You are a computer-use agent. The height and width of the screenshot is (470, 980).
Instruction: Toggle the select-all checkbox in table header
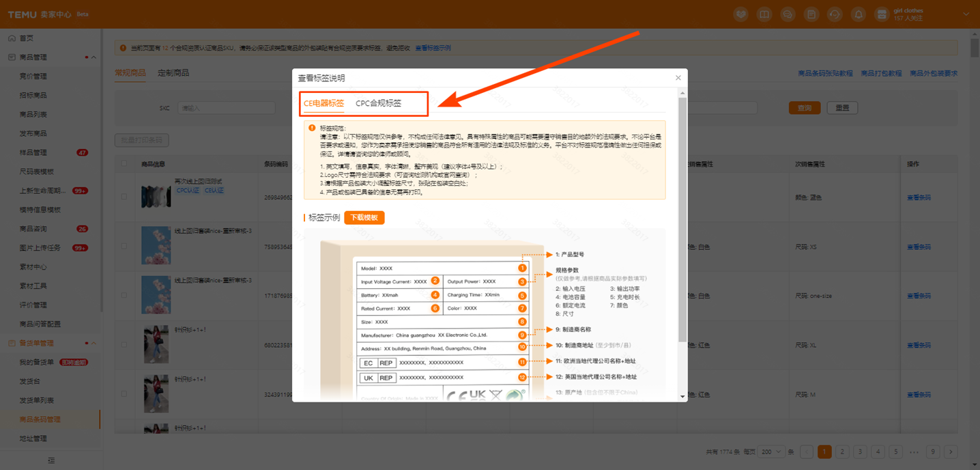124,164
